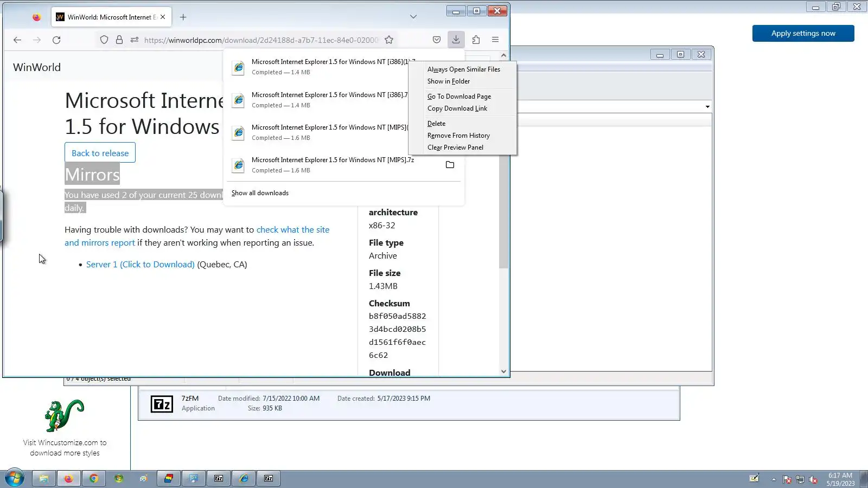The image size is (868, 488).
Task: Open the network tray icon
Action: [x=800, y=479]
